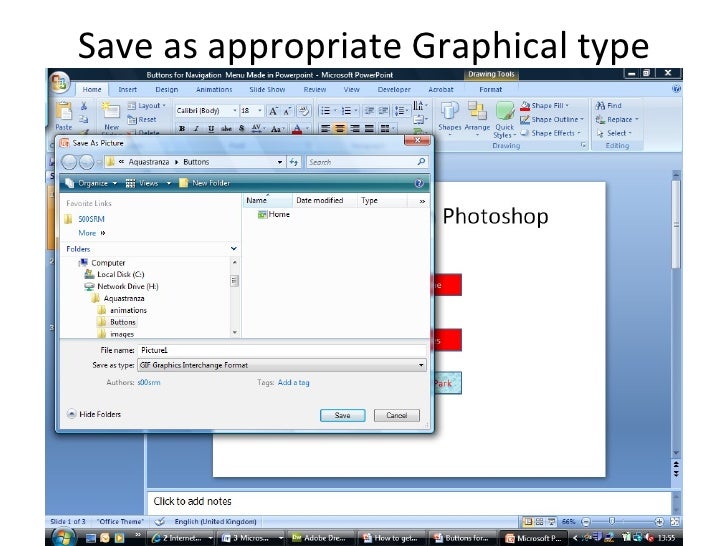This screenshot has height=546, width=728.
Task: Open the font name combo box
Action: click(x=207, y=111)
